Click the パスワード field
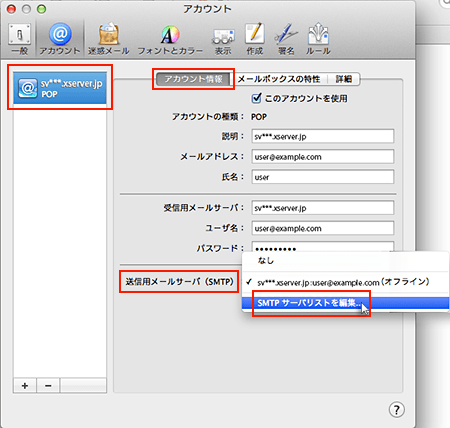The height and width of the screenshot is (428, 450). [323, 247]
